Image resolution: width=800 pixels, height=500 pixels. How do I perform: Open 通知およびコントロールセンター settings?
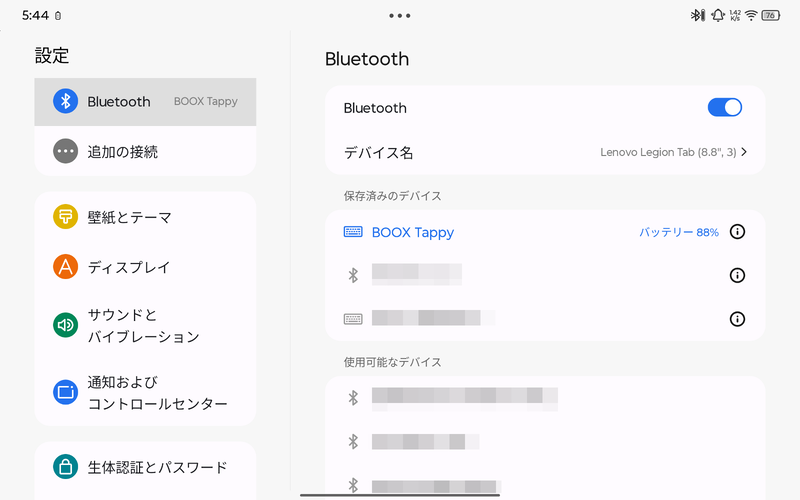(145, 392)
